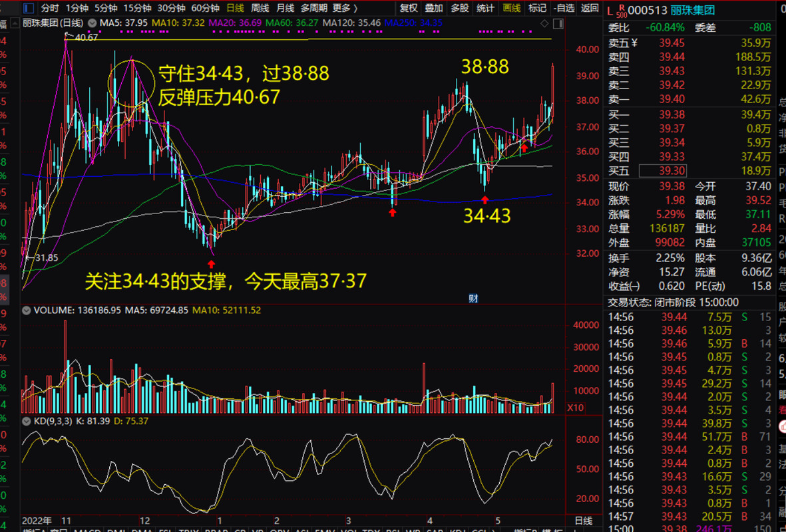This screenshot has width=786, height=532.
Task: Click the 返回 back button
Action: (x=590, y=8)
